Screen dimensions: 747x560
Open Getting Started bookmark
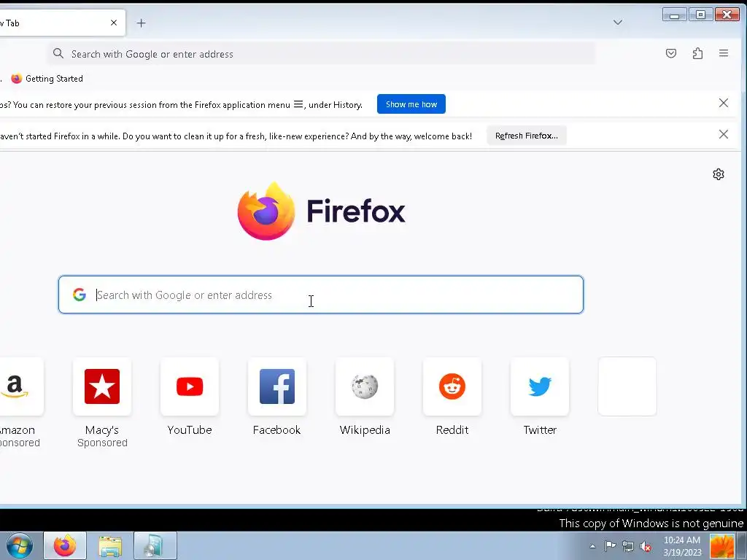(47, 79)
